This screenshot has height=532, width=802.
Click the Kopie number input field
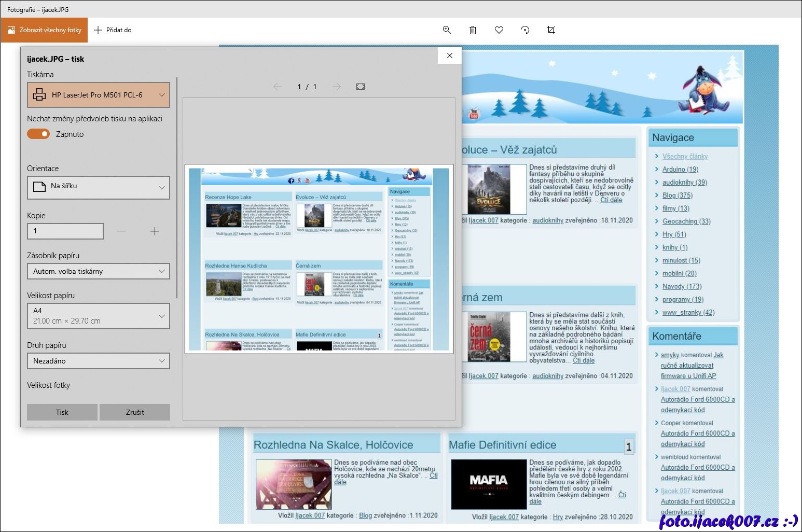(x=65, y=231)
